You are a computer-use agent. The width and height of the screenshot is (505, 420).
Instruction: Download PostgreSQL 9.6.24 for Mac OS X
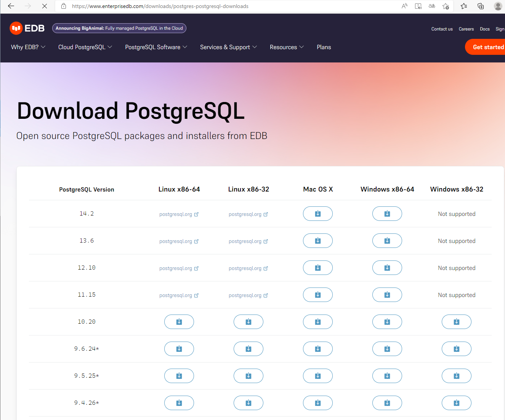point(318,349)
